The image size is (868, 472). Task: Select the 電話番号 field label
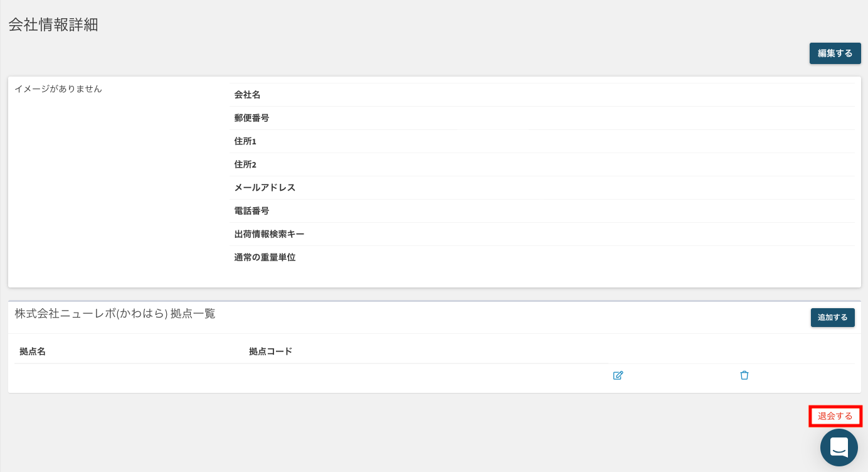click(x=251, y=211)
